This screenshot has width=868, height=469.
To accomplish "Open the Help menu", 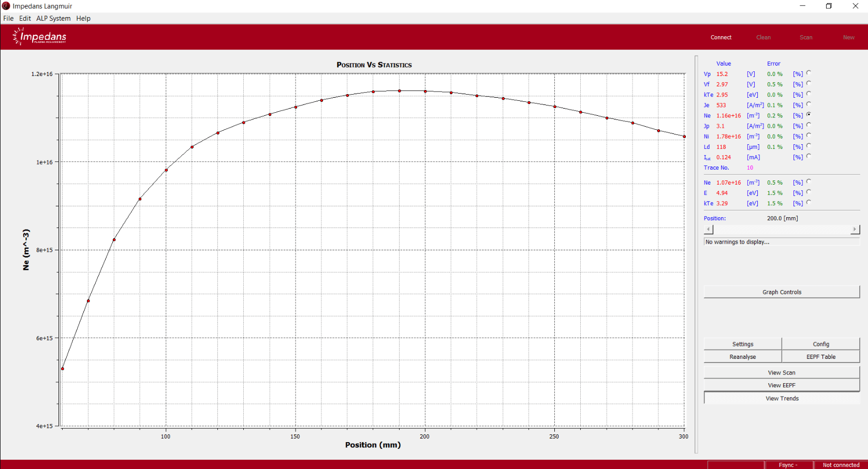I will pyautogui.click(x=83, y=18).
